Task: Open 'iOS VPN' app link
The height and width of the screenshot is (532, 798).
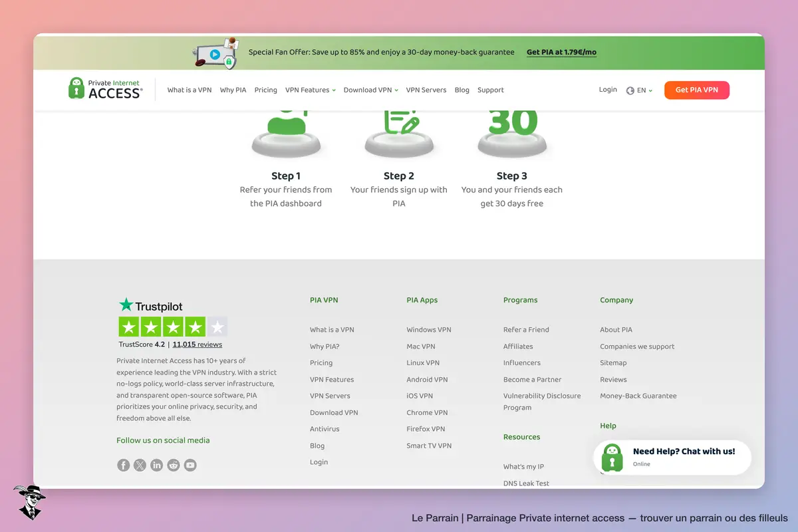Action: [x=420, y=396]
